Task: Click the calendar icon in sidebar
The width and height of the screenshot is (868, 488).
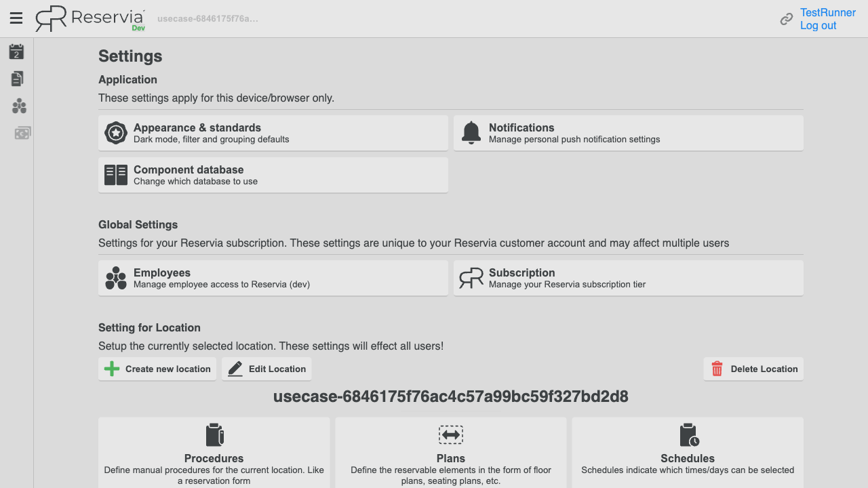Action: (x=16, y=52)
